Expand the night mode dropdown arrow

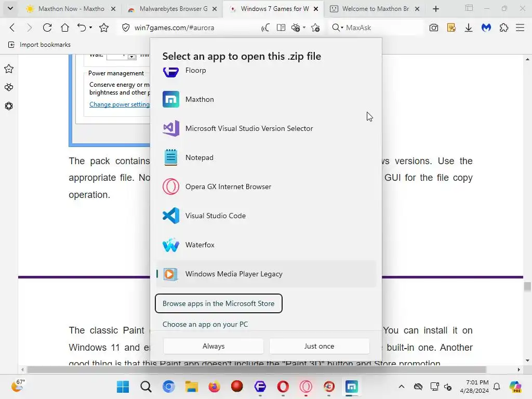(x=304, y=28)
